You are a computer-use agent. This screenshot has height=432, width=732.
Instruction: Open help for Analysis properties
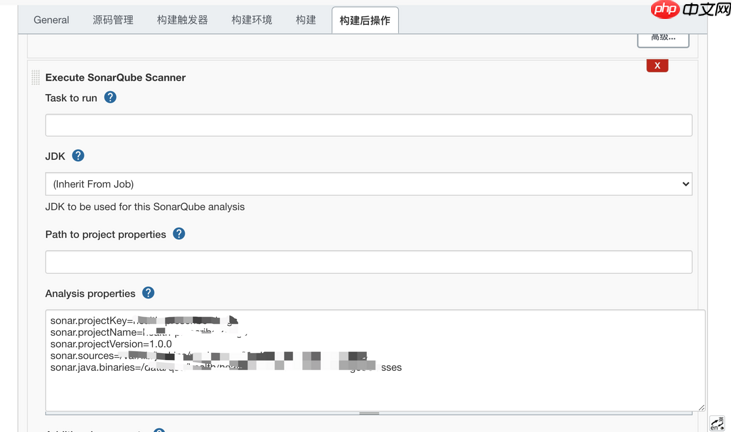[148, 293]
